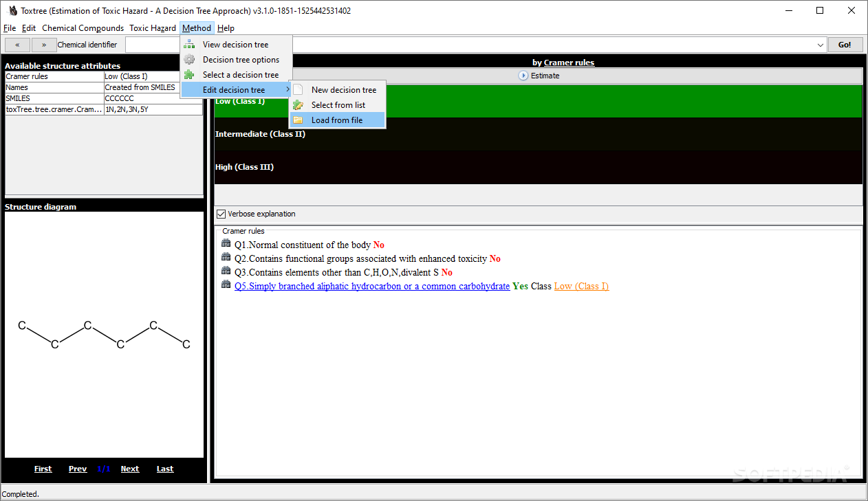Click the Go! button
The width and height of the screenshot is (868, 501).
(845, 45)
